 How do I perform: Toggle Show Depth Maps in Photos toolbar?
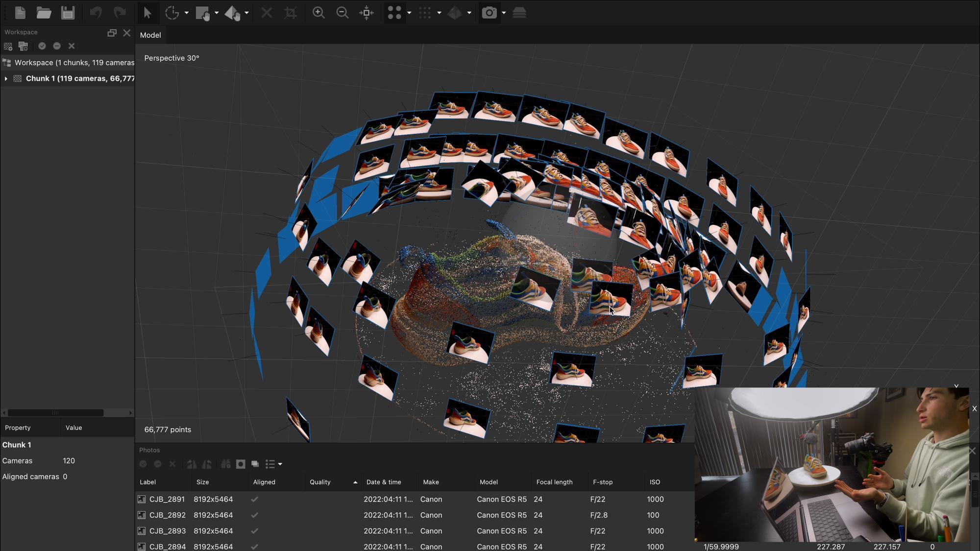click(x=255, y=464)
